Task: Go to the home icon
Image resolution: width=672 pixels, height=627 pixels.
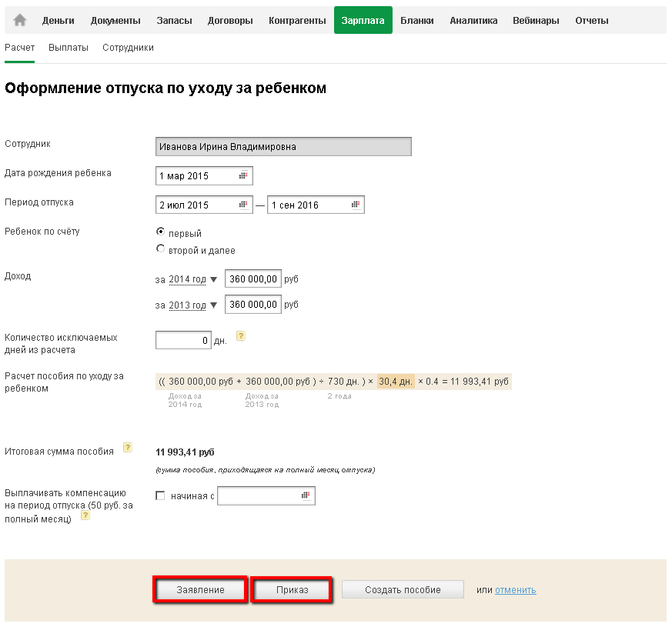Action: coord(20,21)
